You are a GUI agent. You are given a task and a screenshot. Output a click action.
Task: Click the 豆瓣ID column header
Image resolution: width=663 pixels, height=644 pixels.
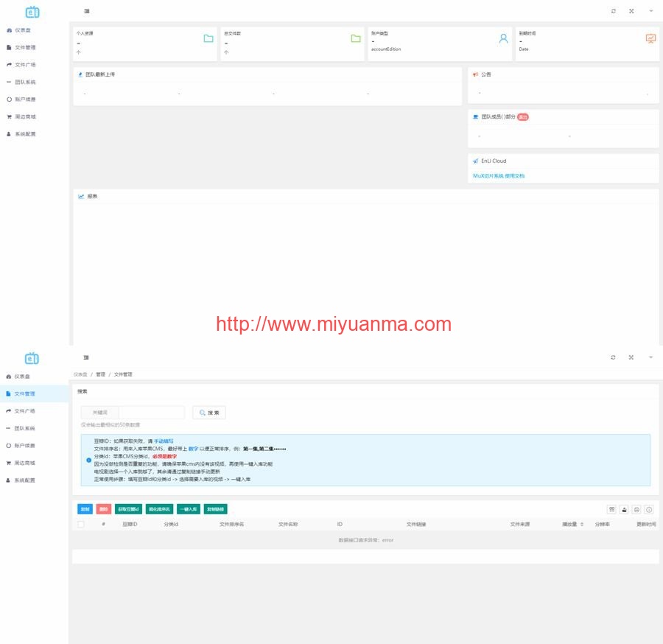click(x=130, y=525)
